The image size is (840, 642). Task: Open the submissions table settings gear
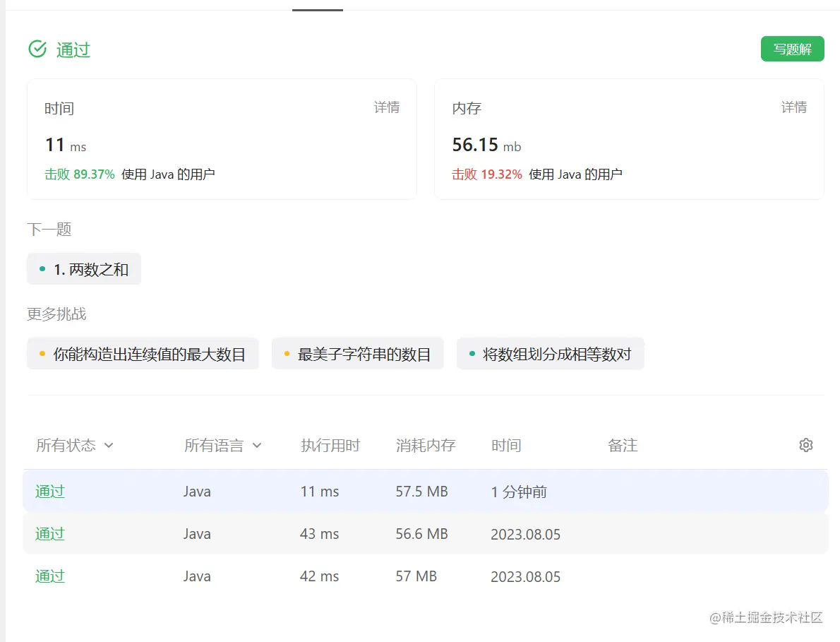pyautogui.click(x=805, y=445)
